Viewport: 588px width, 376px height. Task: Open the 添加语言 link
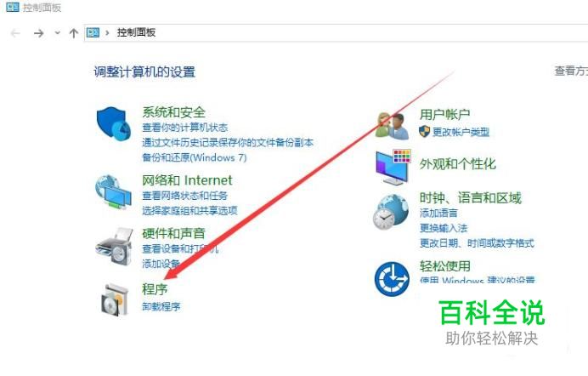(438, 214)
